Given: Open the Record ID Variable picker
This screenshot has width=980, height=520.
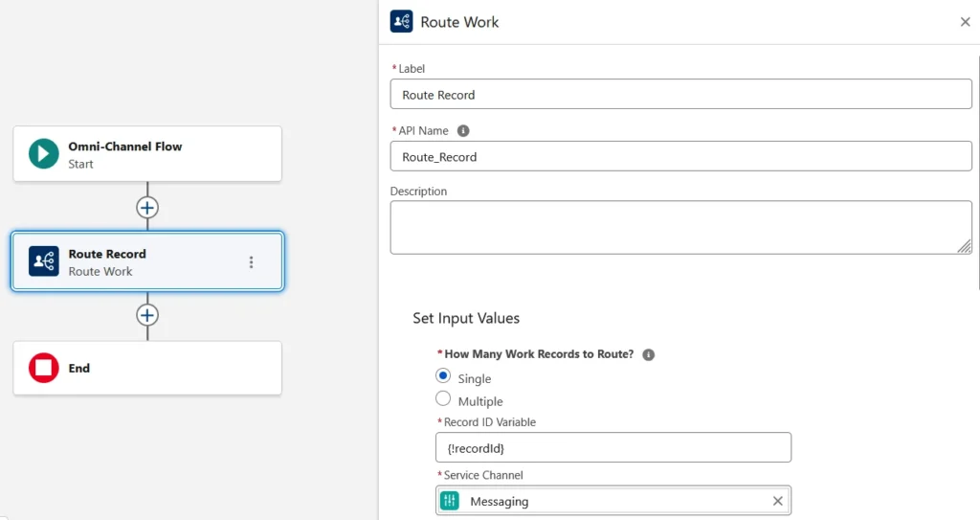Looking at the screenshot, I should (x=612, y=447).
